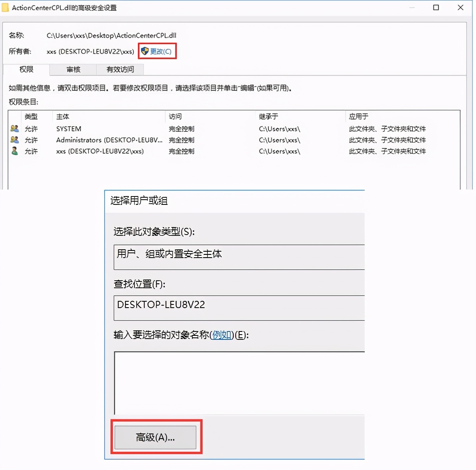Open the 权限 tab
This screenshot has height=470, width=476.
[x=25, y=69]
